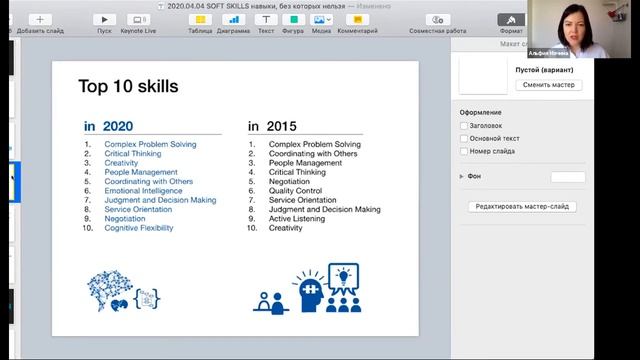Image resolution: width=640 pixels, height=360 pixels.
Task: Select the 'in 2020' heading
Action: coord(108,126)
